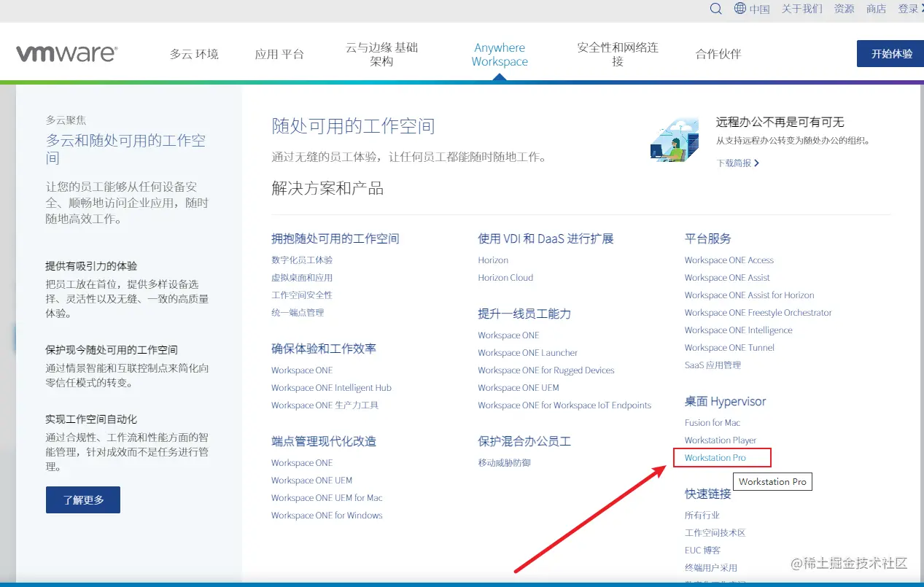Image resolution: width=924 pixels, height=587 pixels.
Task: Select the Anywhere Workspace menu
Action: (500, 55)
